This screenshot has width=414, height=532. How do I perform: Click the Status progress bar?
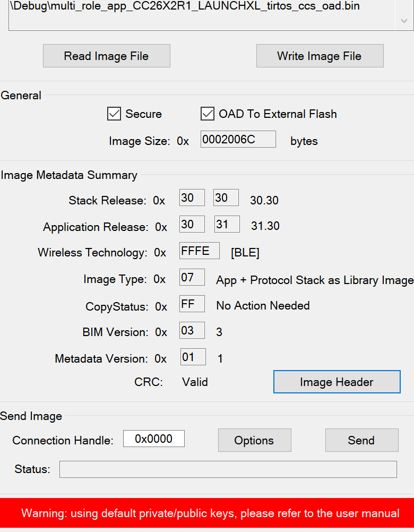point(228,469)
